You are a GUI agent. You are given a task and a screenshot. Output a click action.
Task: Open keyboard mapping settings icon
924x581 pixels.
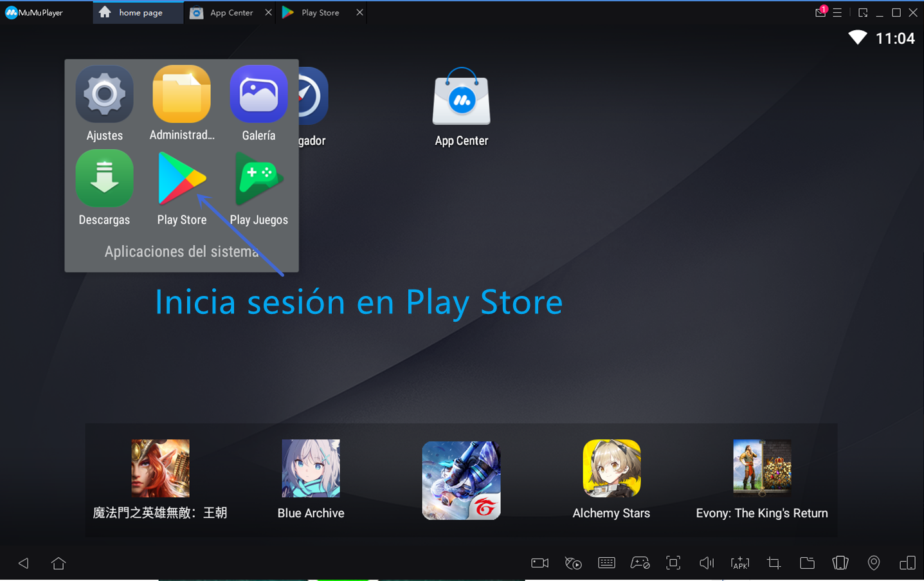[x=606, y=563]
